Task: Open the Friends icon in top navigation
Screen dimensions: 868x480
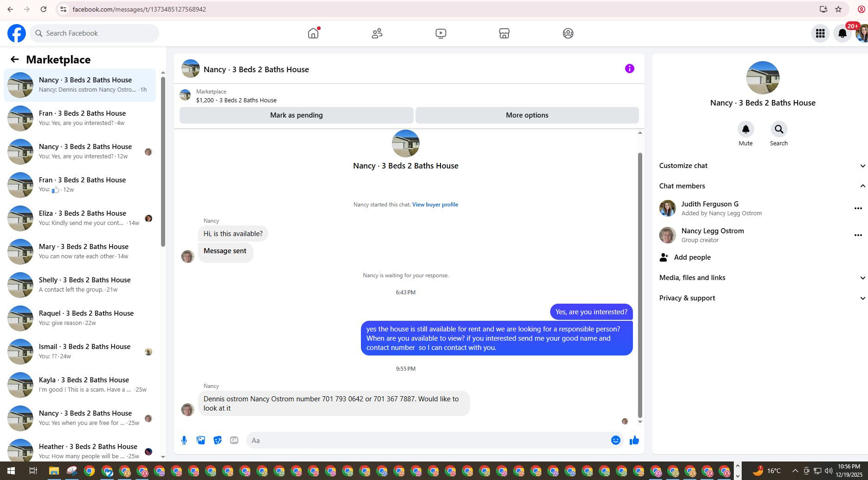Action: (377, 33)
